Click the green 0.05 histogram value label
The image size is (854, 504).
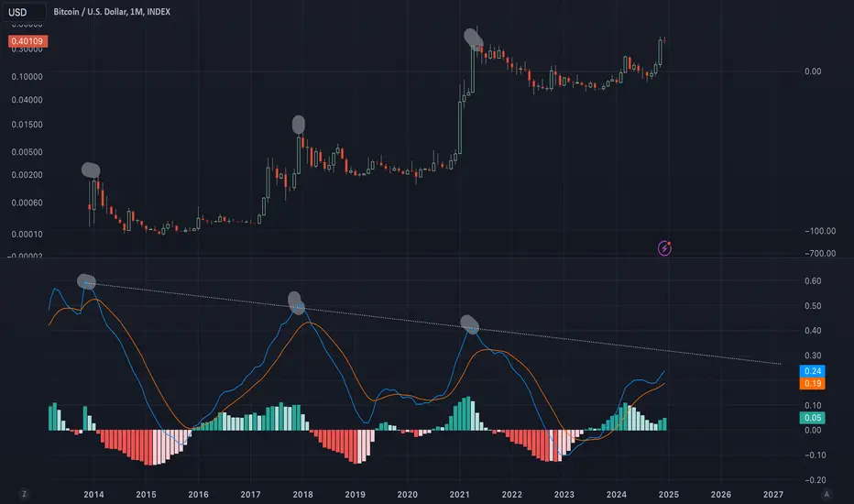(812, 418)
